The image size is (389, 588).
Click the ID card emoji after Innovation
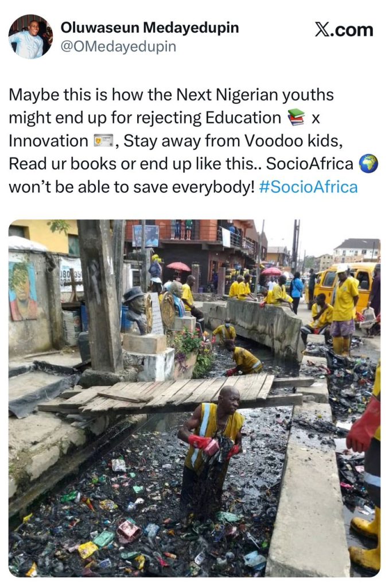(103, 141)
